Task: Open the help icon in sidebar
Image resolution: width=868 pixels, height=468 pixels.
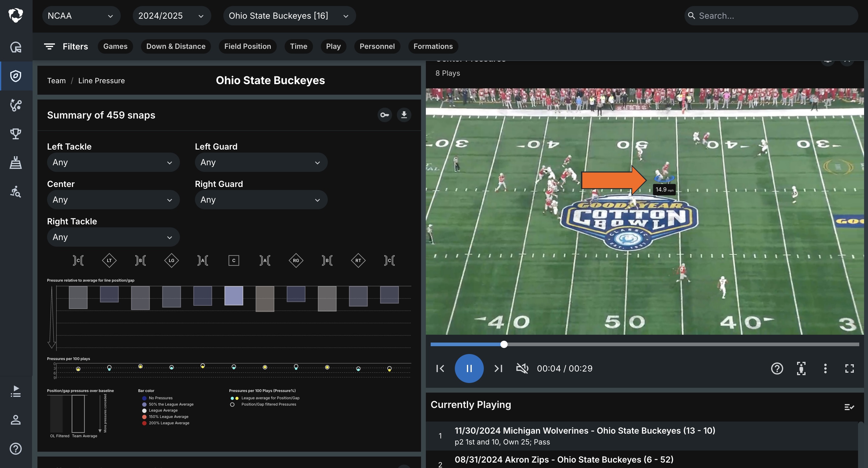Action: coord(15,449)
